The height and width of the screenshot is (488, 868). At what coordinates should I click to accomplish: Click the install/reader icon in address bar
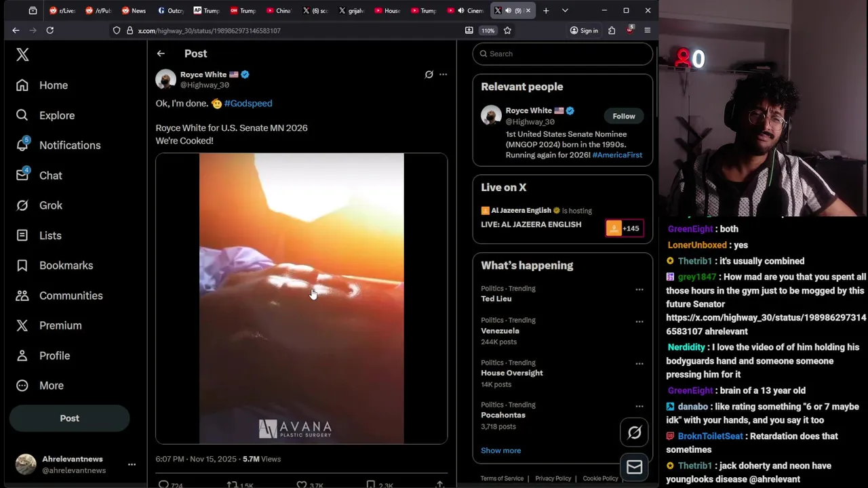(469, 30)
